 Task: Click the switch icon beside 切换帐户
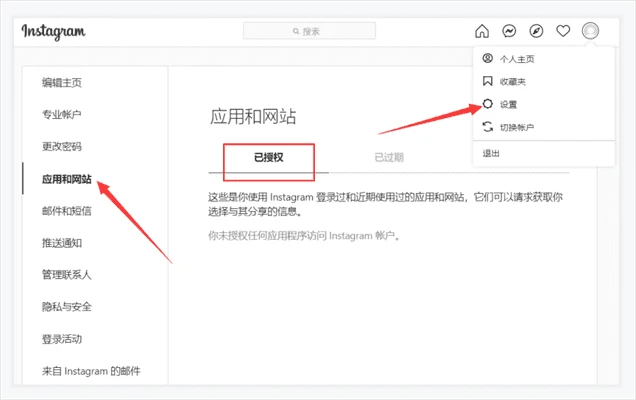[488, 127]
